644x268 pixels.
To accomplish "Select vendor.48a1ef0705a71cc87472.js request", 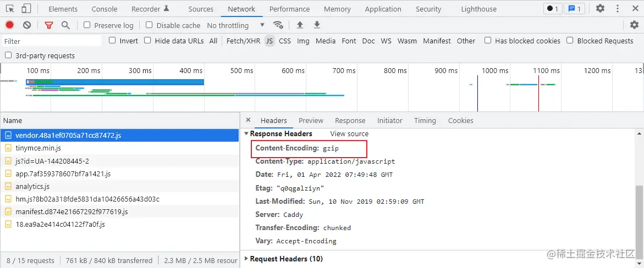I will [119, 135].
